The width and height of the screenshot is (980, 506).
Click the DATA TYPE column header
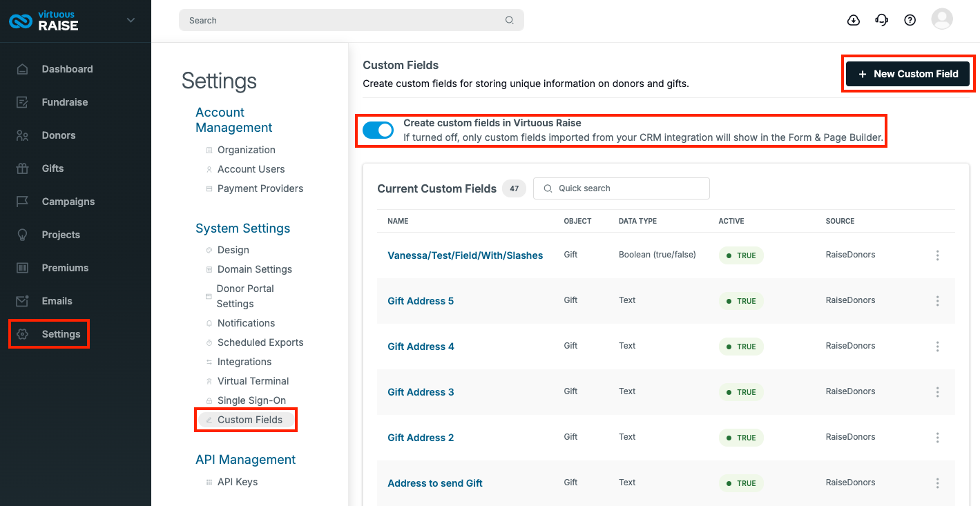pos(637,221)
